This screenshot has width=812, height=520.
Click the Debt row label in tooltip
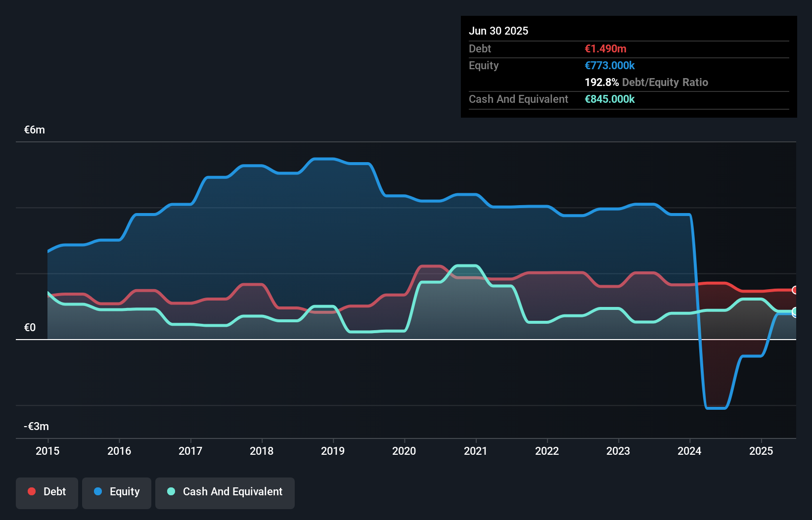point(480,48)
